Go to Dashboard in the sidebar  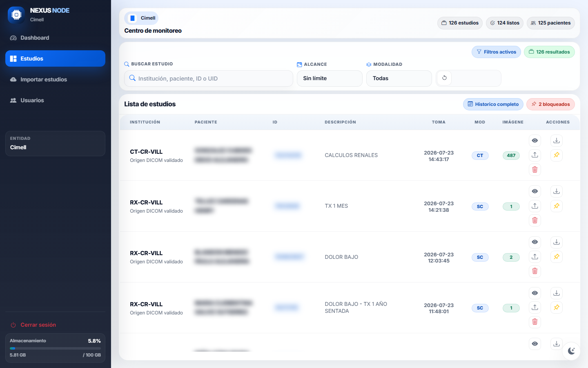55,38
